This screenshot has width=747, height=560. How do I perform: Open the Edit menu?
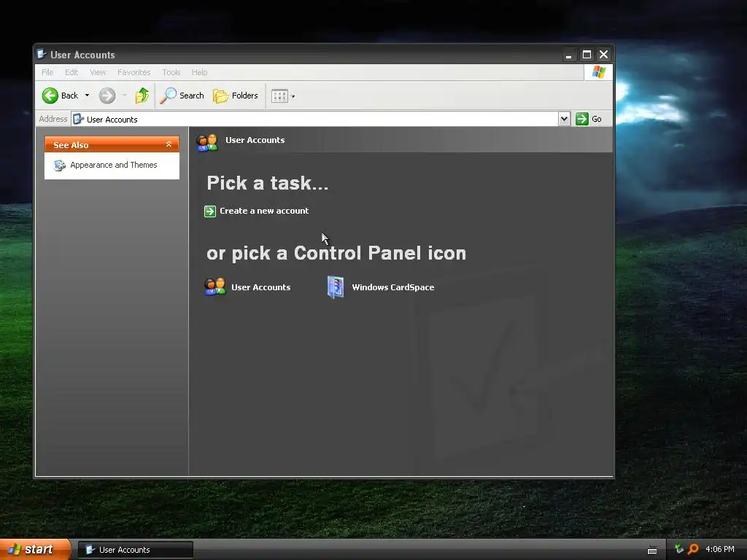tap(71, 72)
